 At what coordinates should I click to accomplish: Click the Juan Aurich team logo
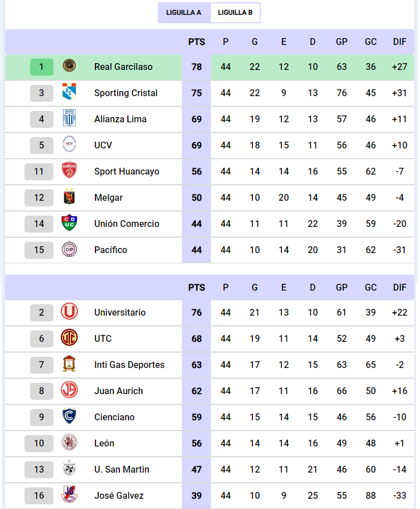[x=69, y=391]
